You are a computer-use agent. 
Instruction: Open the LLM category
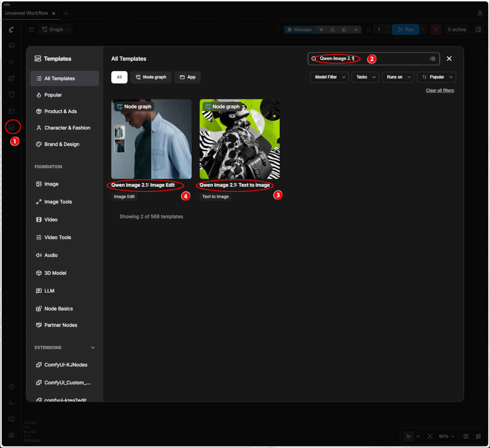[x=65, y=291]
